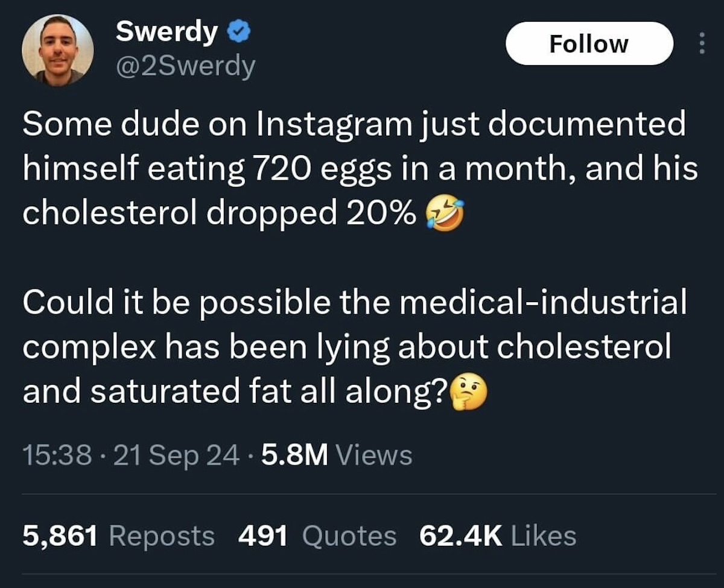Open Swerdy's profile picture
The height and width of the screenshot is (588, 724).
pos(58,49)
